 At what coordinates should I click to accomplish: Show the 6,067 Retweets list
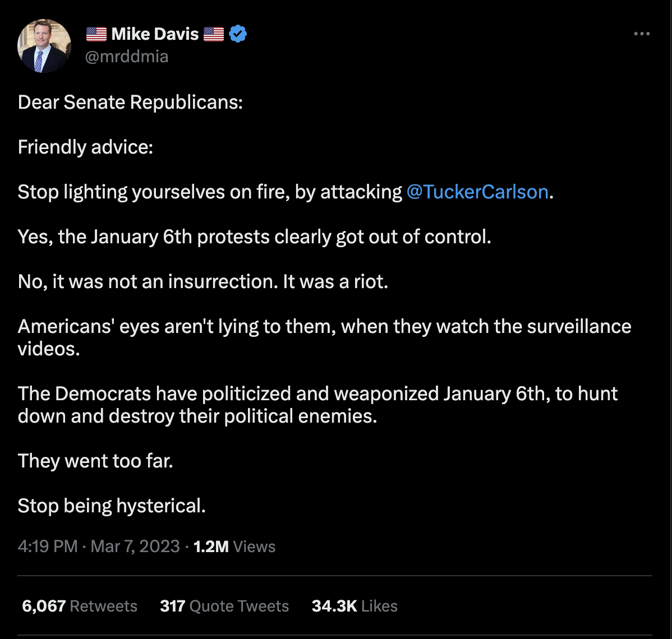pos(80,606)
